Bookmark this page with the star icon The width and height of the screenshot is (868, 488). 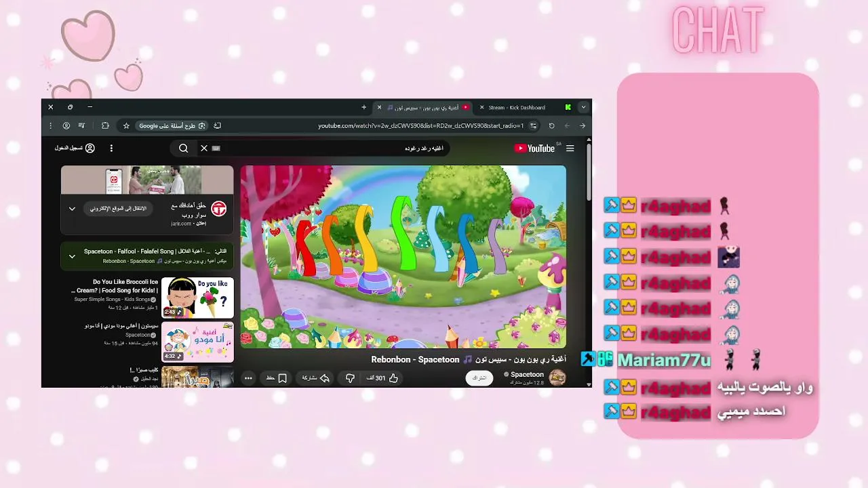(126, 125)
